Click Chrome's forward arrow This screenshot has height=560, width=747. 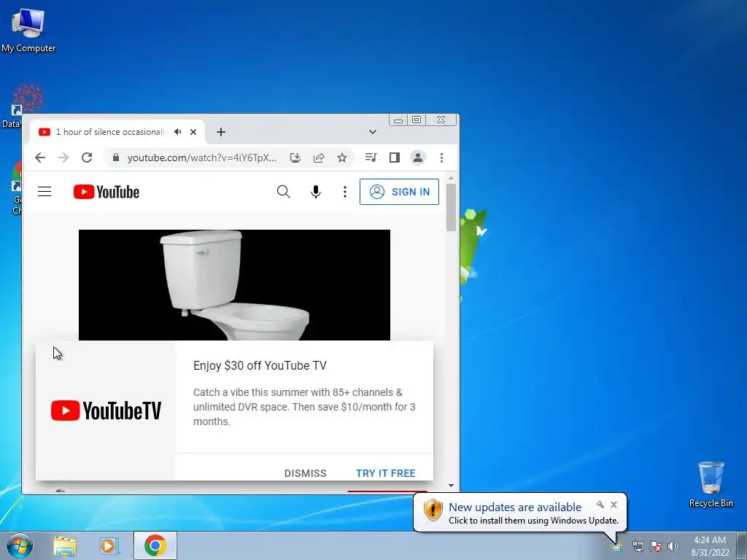point(63,157)
